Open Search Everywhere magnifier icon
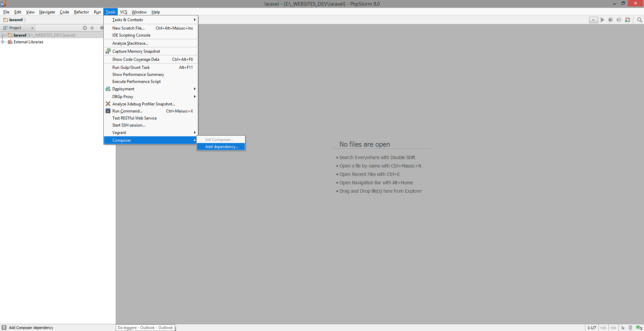Image resolution: width=644 pixels, height=331 pixels. click(640, 20)
